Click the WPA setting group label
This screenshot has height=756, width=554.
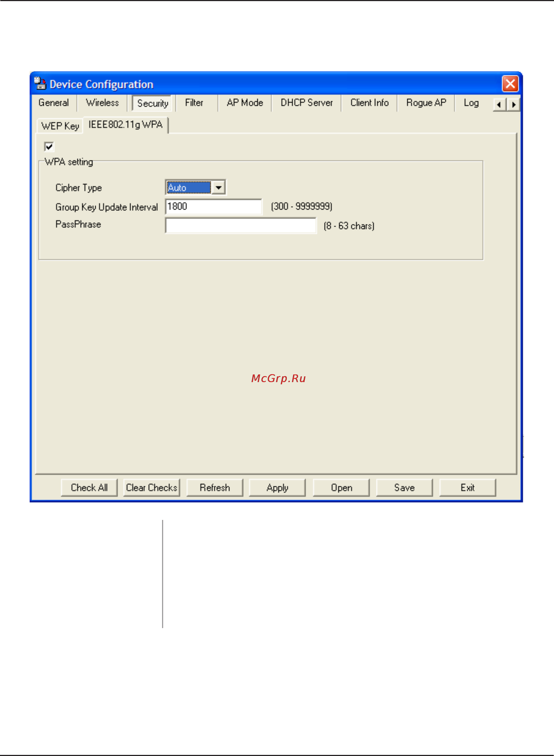coord(69,162)
